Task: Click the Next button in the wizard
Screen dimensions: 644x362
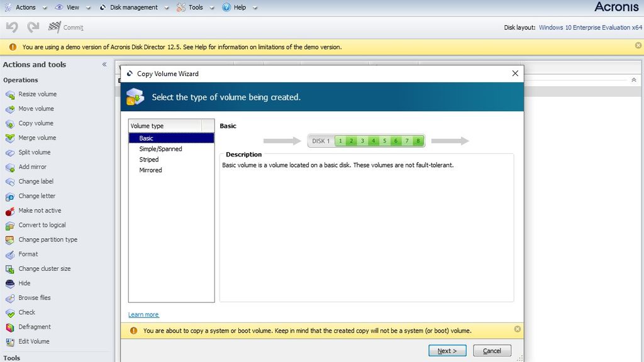Action: tap(447, 351)
